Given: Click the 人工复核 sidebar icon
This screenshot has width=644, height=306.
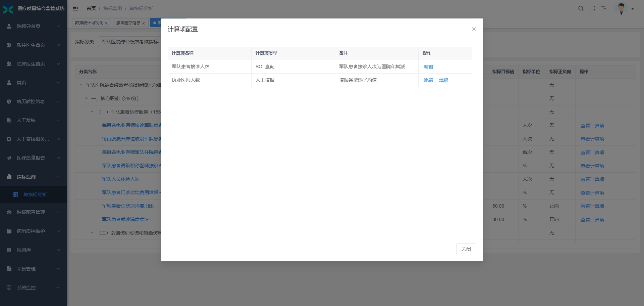Looking at the screenshot, I should [x=9, y=120].
